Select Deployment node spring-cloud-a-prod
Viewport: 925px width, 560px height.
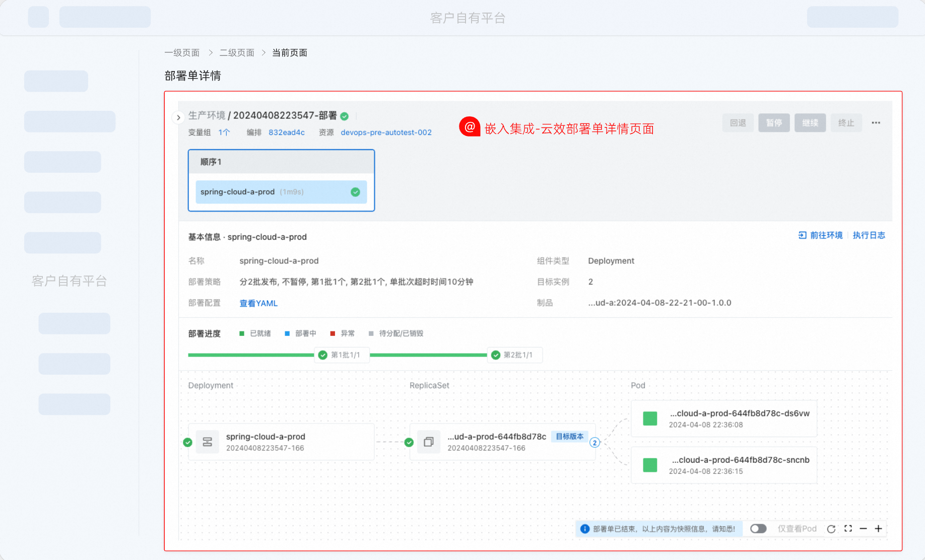tap(281, 442)
